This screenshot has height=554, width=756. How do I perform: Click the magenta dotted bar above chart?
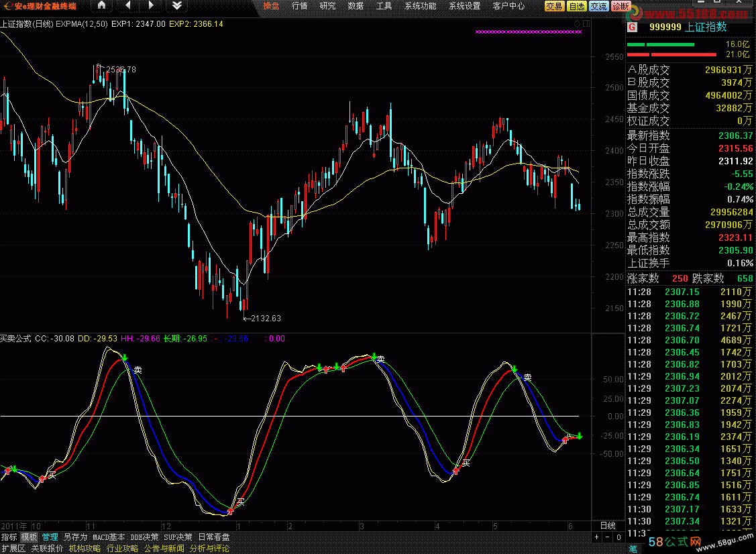pos(528,32)
